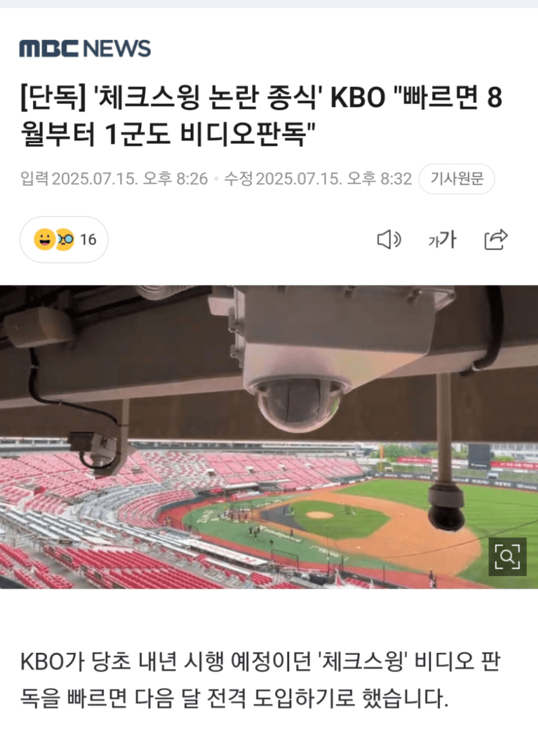This screenshot has width=538, height=756.
Task: Open the MBC NEWS logo homepage
Action: pos(85,49)
